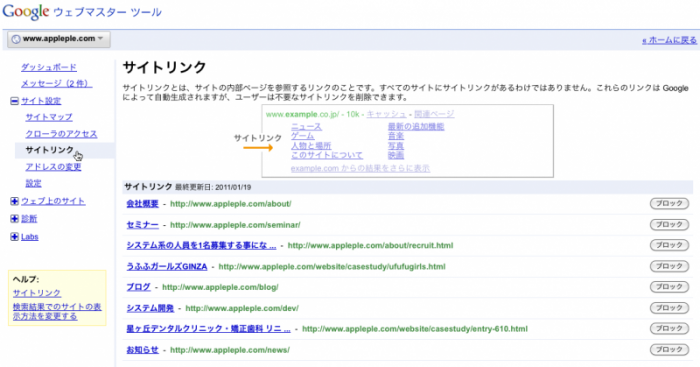Open the セミナー sitelink

pyautogui.click(x=142, y=225)
